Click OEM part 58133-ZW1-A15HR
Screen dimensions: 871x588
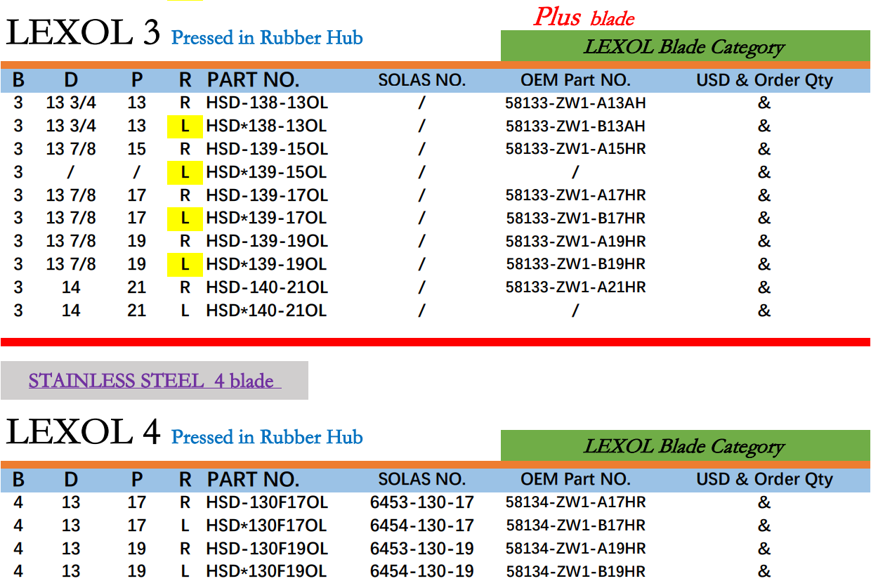[x=575, y=149]
